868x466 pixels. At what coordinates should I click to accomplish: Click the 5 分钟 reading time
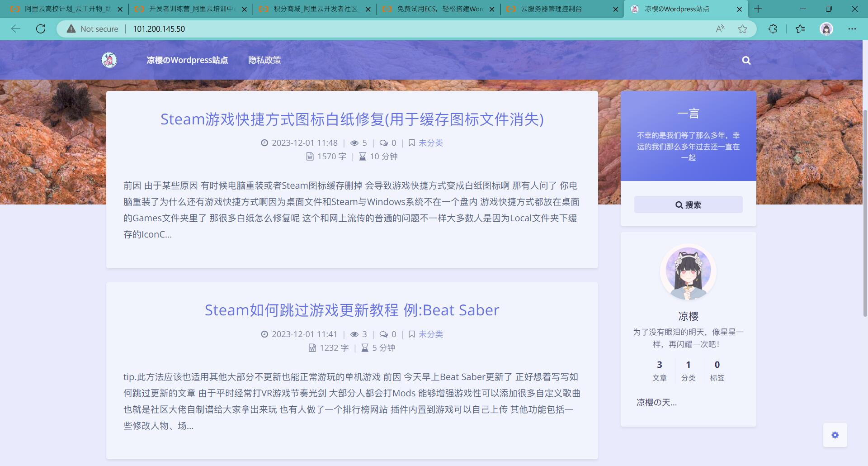click(383, 348)
